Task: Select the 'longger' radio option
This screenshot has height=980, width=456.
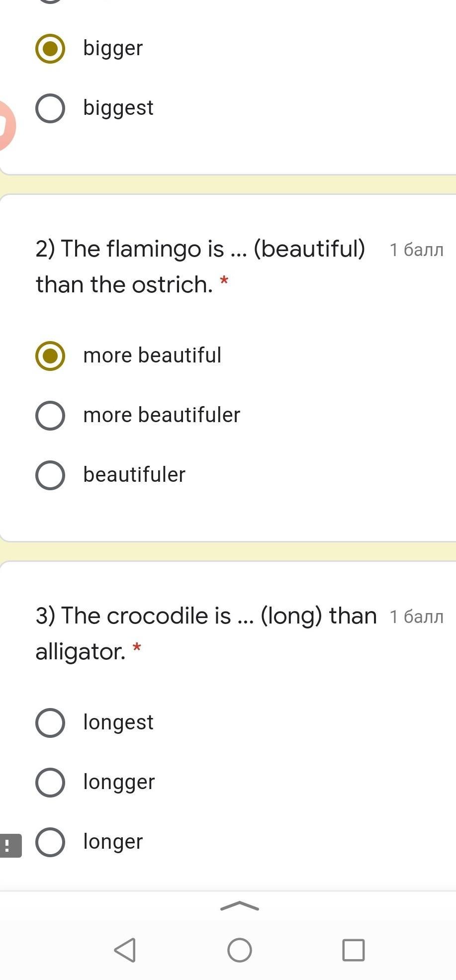Action: [50, 783]
